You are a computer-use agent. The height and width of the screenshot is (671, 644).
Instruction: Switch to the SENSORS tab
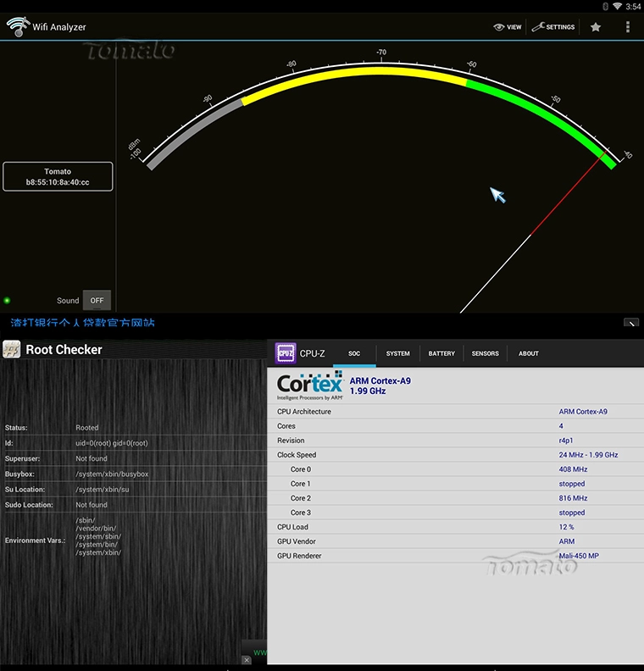coord(486,353)
